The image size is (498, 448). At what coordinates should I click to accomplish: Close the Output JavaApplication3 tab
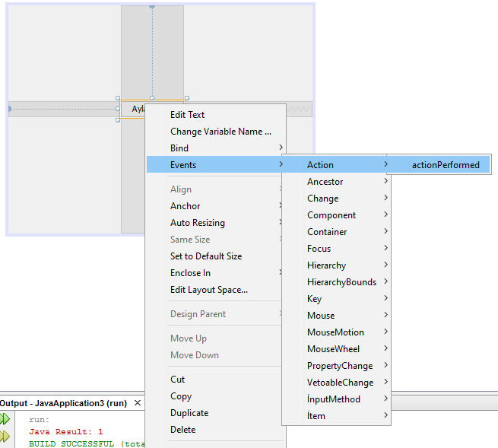tap(138, 403)
